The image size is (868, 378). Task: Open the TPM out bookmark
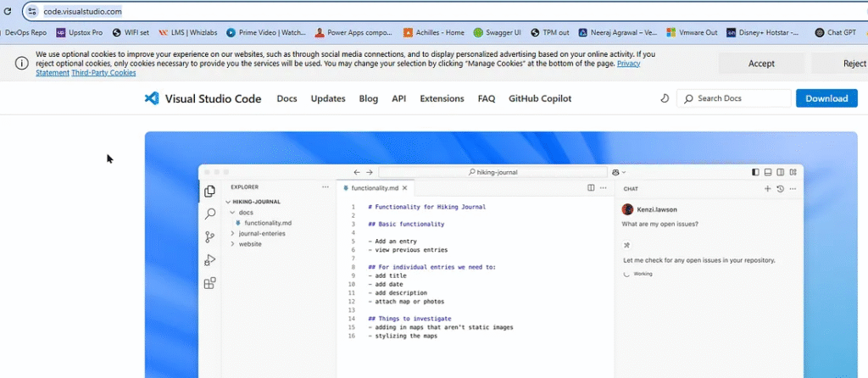[549, 33]
